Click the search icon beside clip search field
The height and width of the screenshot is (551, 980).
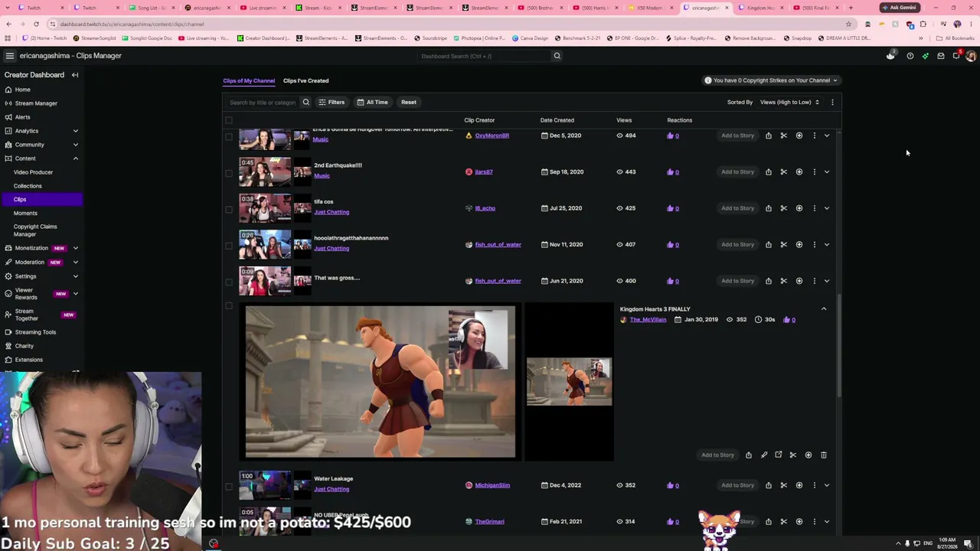click(x=305, y=102)
